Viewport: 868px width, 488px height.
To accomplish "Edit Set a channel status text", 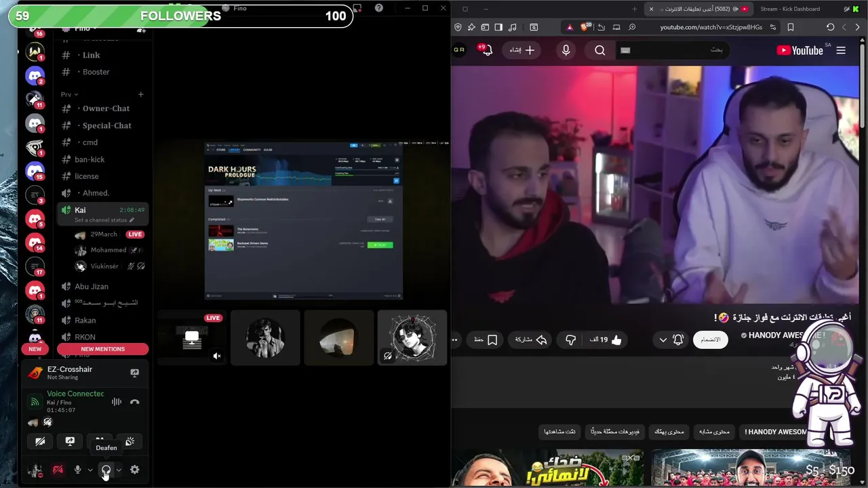I will pos(104,220).
